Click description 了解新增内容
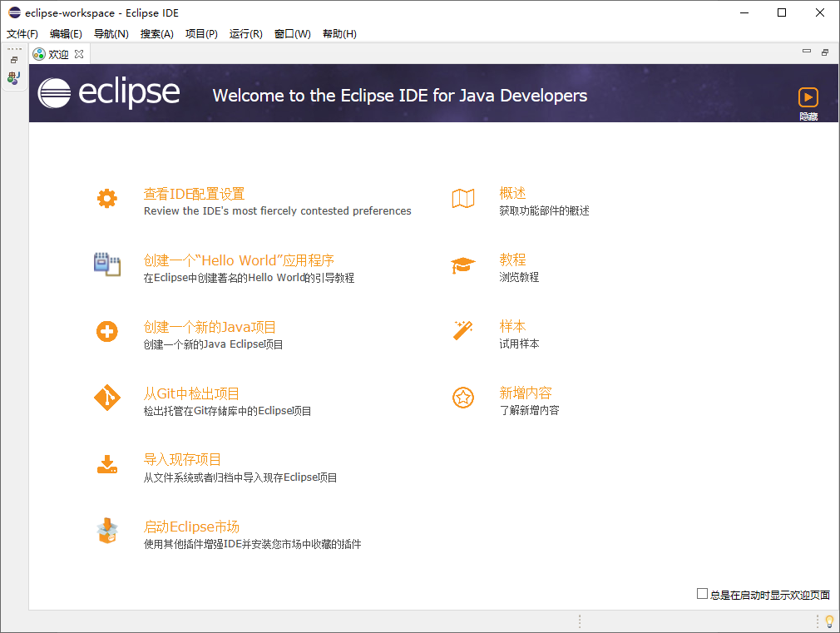The height and width of the screenshot is (633, 840). tap(529, 411)
